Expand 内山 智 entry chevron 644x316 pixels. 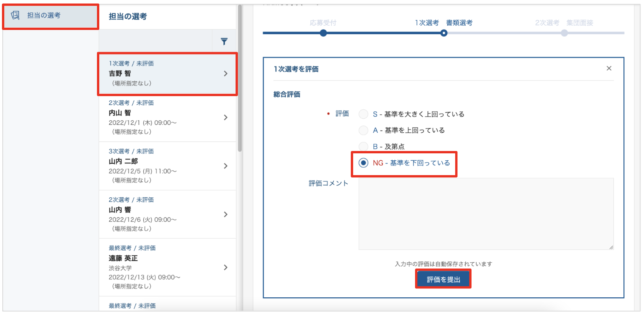pos(225,118)
